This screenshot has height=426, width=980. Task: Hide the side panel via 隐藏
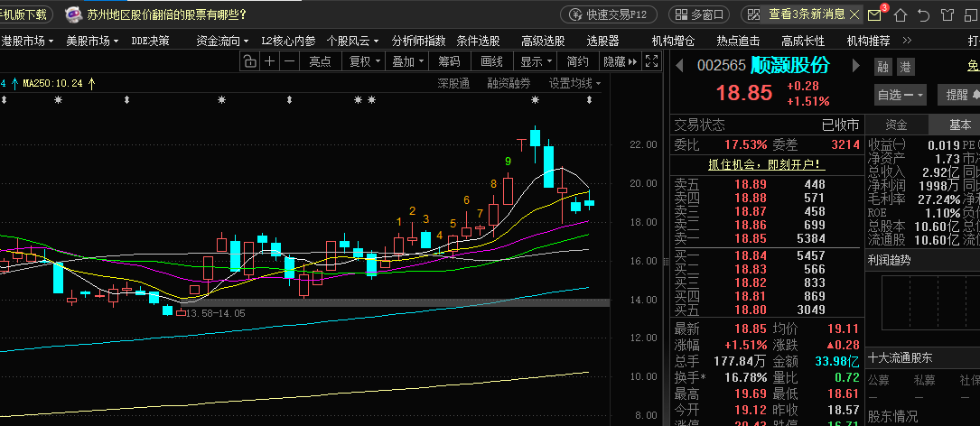(x=620, y=61)
